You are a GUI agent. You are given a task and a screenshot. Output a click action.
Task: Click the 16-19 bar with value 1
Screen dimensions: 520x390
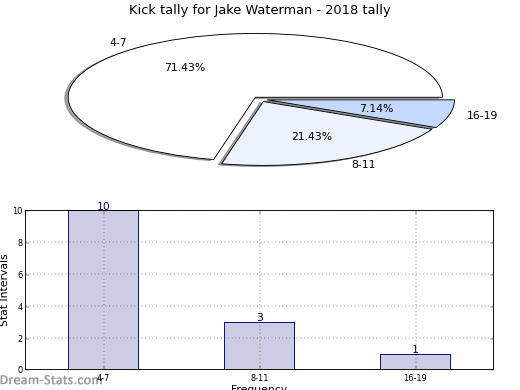pyautogui.click(x=415, y=362)
